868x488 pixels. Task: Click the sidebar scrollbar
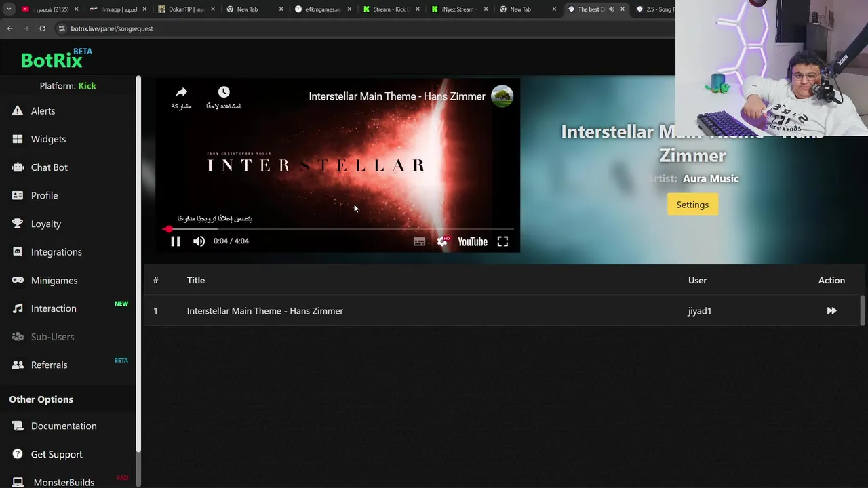click(x=138, y=264)
